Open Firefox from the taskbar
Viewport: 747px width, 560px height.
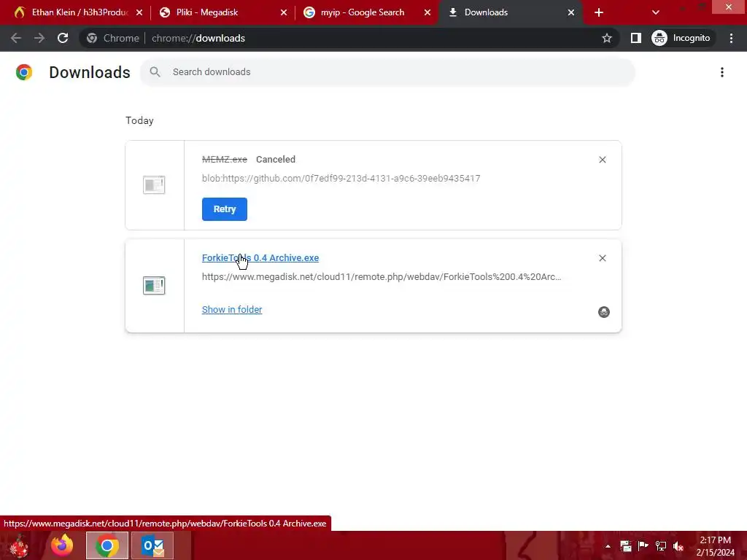pos(63,545)
